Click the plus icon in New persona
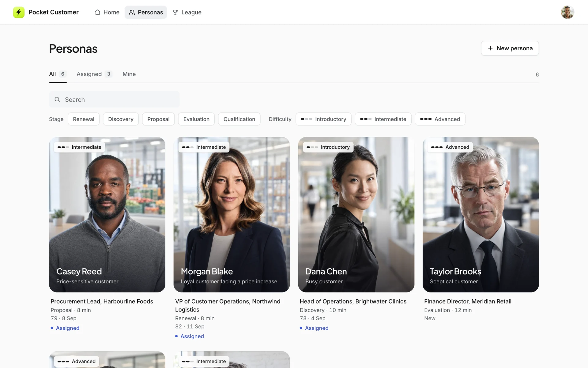This screenshot has width=588, height=368. 490,48
